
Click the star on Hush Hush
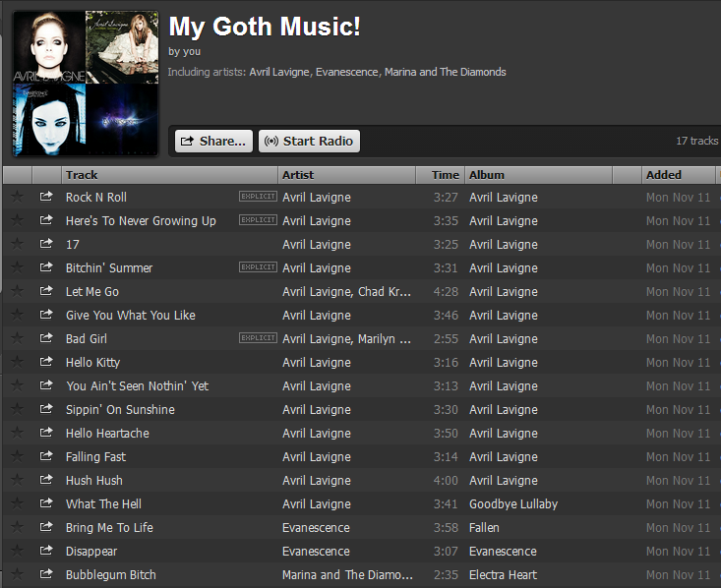pyautogui.click(x=18, y=480)
